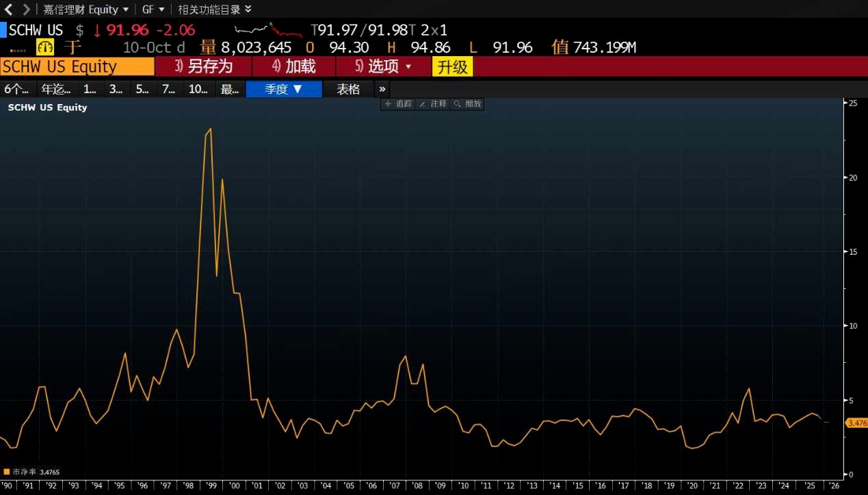Click the bid/ask quote 91.97/91.98
The width and height of the screenshot is (868, 495).
tap(363, 30)
